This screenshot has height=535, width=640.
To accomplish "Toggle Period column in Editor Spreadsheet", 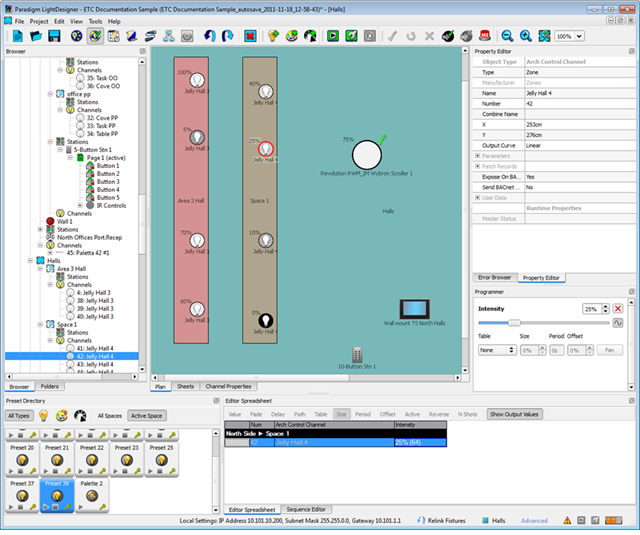I will click(x=363, y=414).
